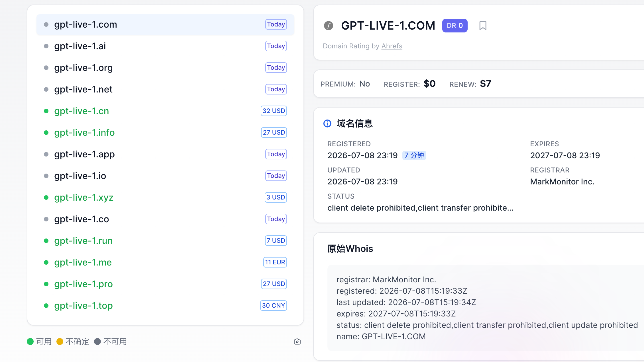The height and width of the screenshot is (362, 644).
Task: Click the Whois line 'name: GPT-LIVE-1.COM'
Action: 381,336
